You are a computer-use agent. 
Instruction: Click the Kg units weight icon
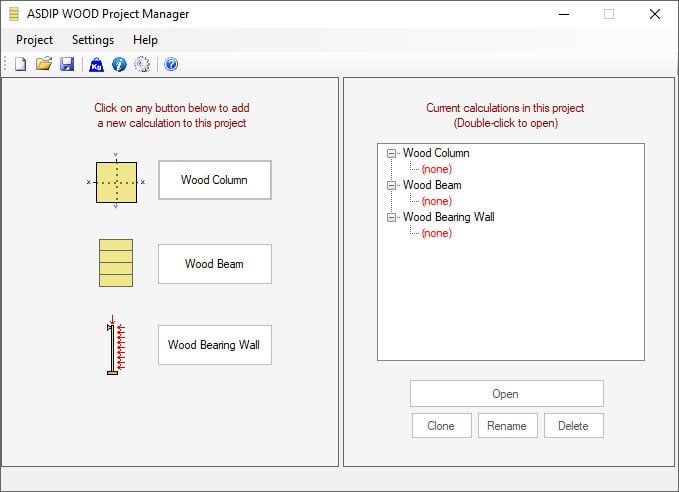point(97,64)
